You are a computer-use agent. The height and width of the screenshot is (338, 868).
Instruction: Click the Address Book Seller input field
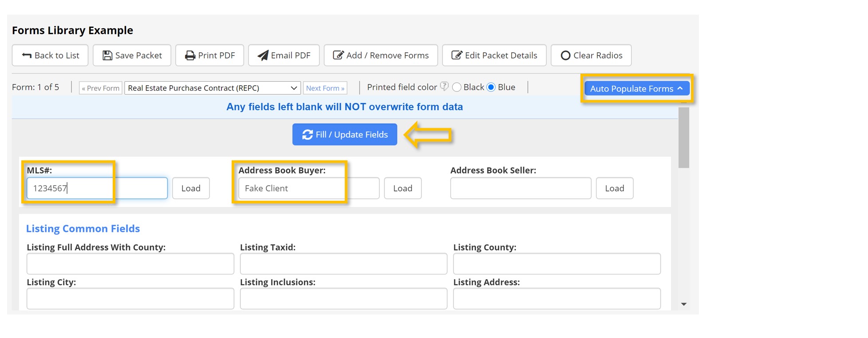(521, 188)
